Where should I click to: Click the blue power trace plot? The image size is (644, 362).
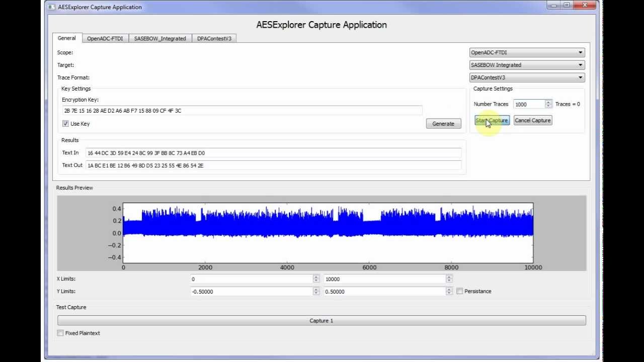328,233
